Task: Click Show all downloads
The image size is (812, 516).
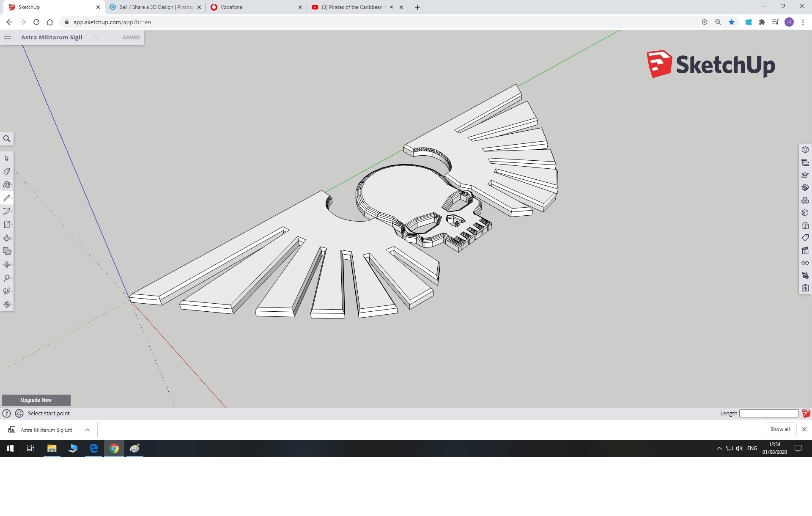Action: tap(780, 429)
